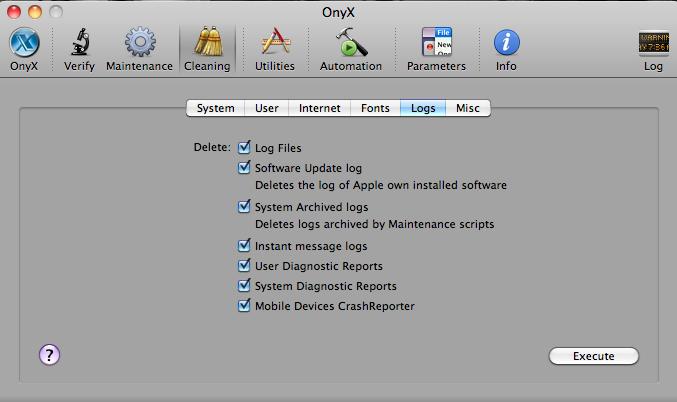The height and width of the screenshot is (402, 677).
Task: Switch to the System tab
Action: tap(215, 108)
